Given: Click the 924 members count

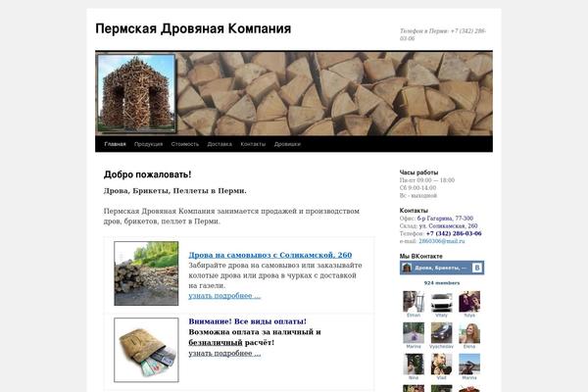Looking at the screenshot, I should pos(442,283).
